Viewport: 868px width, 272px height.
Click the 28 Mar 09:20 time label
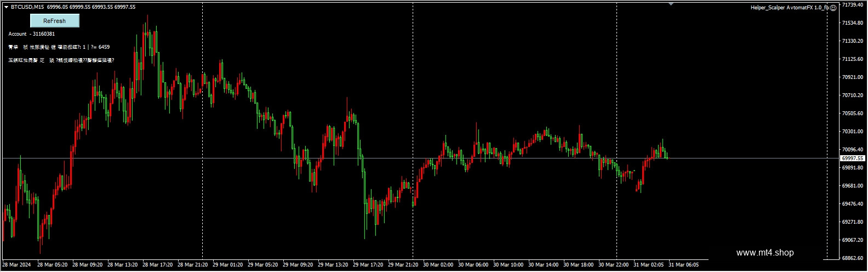(87, 264)
